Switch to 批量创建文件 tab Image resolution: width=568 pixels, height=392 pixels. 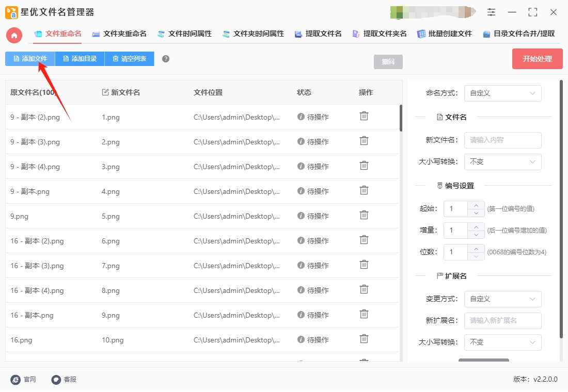click(x=445, y=34)
